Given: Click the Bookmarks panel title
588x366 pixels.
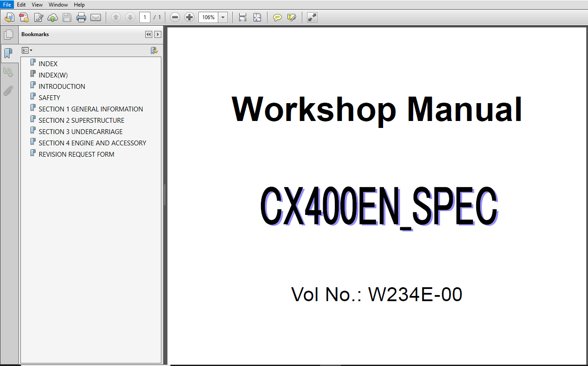Looking at the screenshot, I should click(35, 34).
